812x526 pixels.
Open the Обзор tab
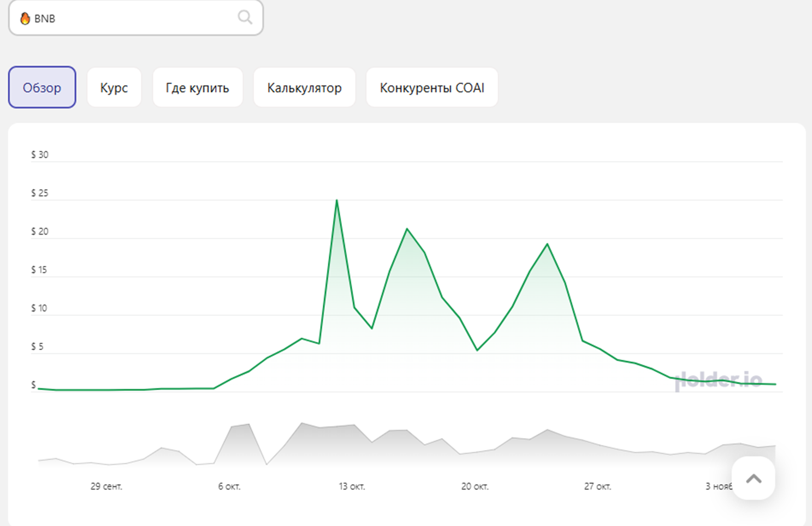click(x=42, y=87)
